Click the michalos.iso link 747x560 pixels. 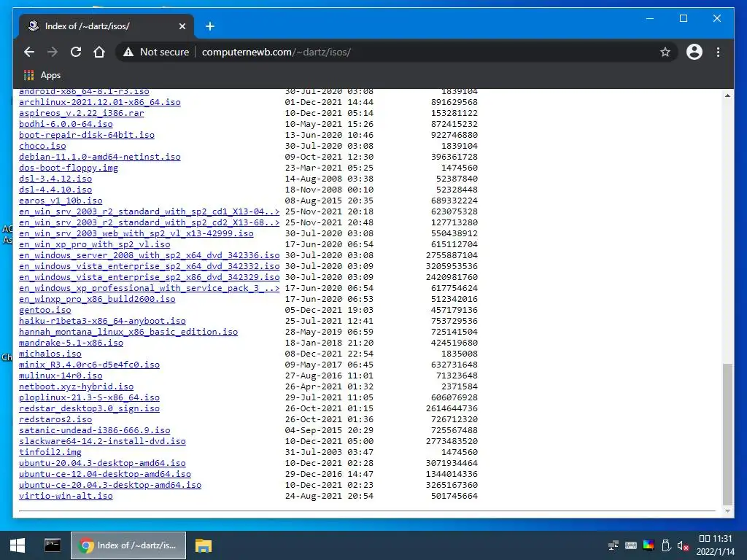(x=50, y=354)
